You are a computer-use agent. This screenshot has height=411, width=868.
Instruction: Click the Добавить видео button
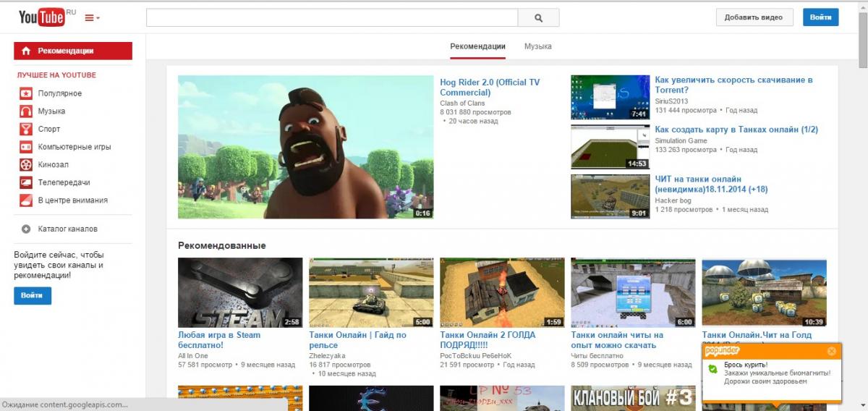(754, 17)
